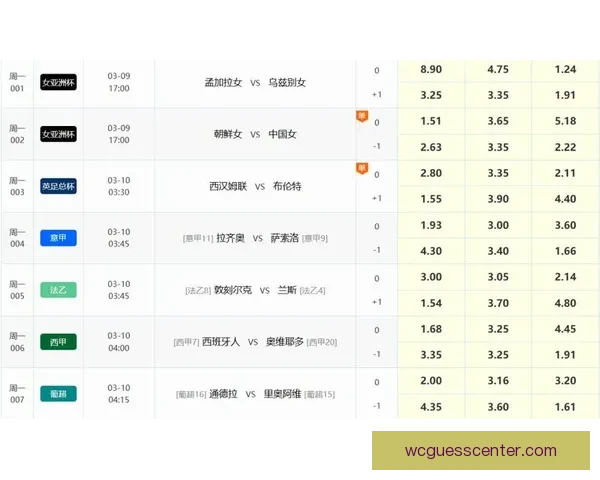Select 3.05 draw odds for 敦刻尔克 match
The height and width of the screenshot is (480, 600).
(x=498, y=277)
